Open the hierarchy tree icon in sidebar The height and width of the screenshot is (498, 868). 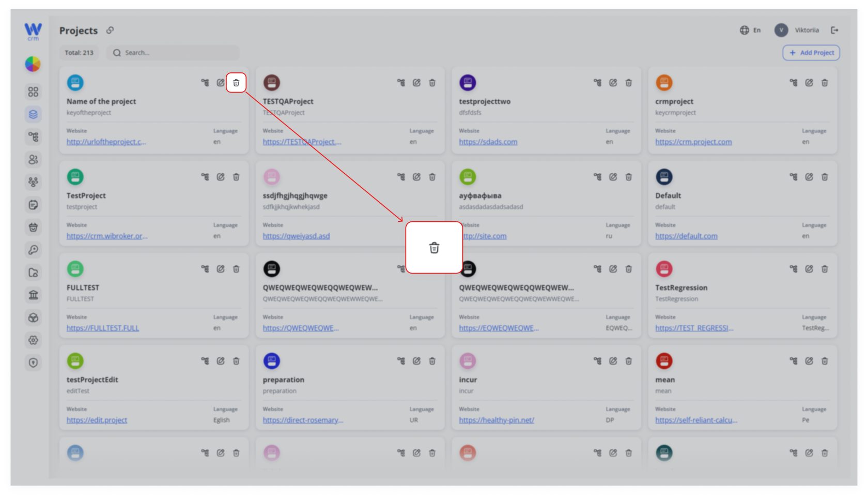(33, 137)
